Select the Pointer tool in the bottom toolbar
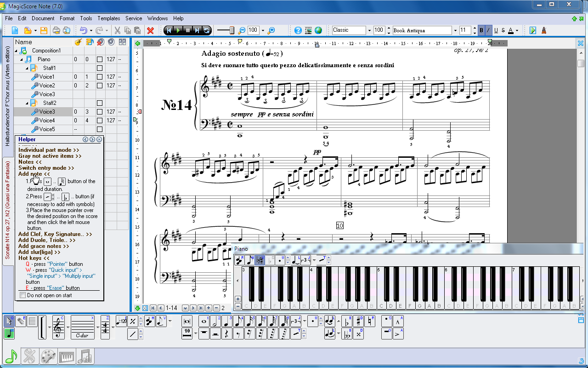The height and width of the screenshot is (368, 588). [9, 322]
